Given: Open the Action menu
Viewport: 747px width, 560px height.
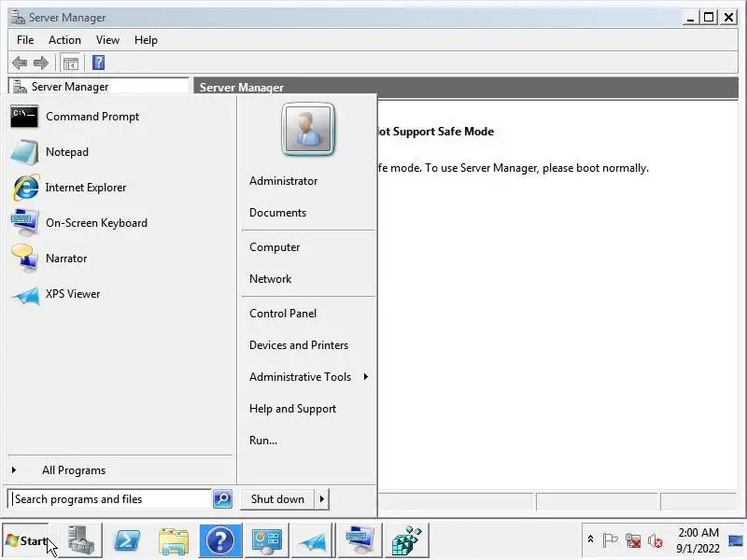Looking at the screenshot, I should click(64, 40).
